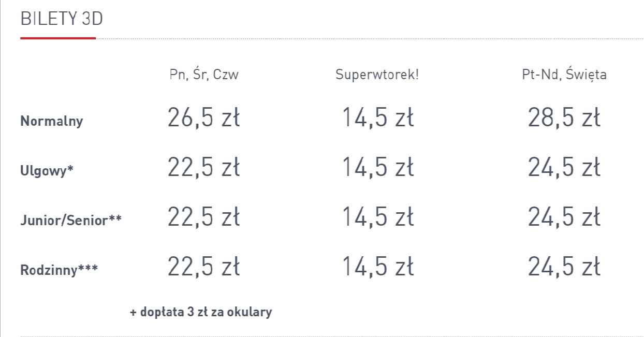Click the Rodzinny*** row label
This screenshot has width=644, height=337.
[x=59, y=270]
